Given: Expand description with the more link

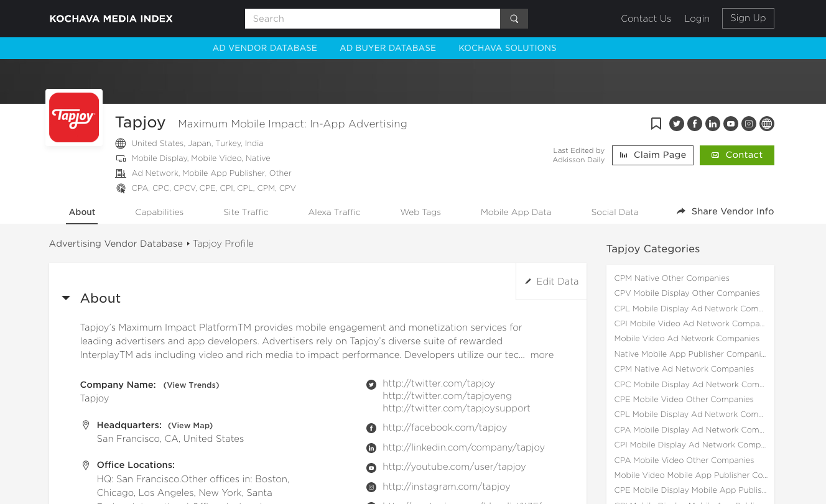Looking at the screenshot, I should (x=542, y=355).
